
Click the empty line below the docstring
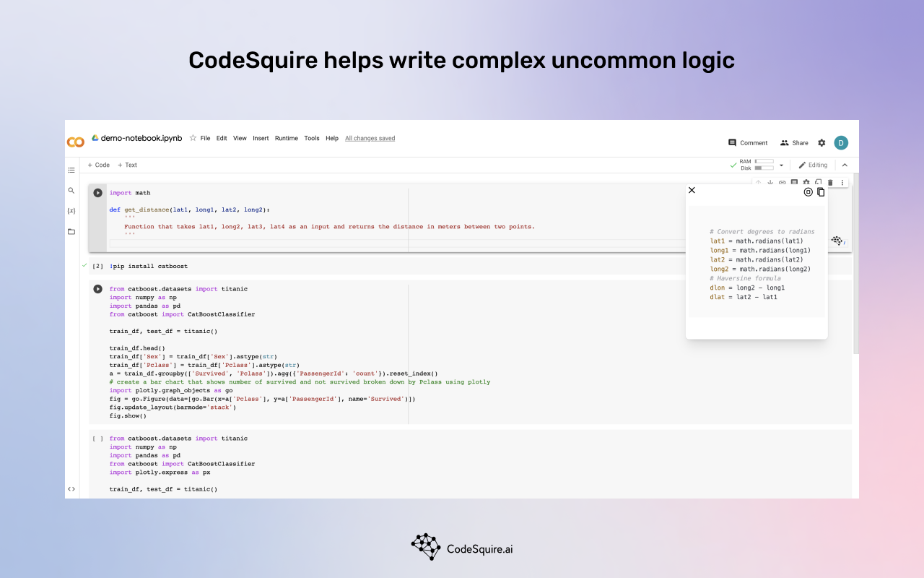(x=397, y=243)
